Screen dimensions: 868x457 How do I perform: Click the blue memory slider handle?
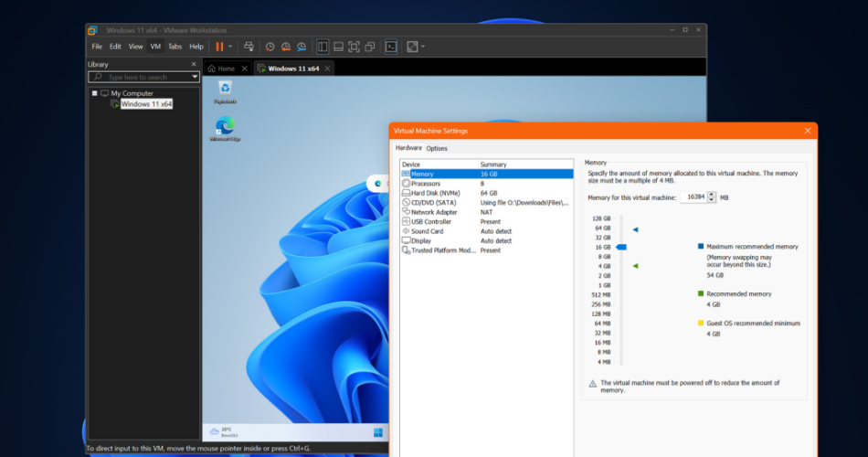[621, 247]
